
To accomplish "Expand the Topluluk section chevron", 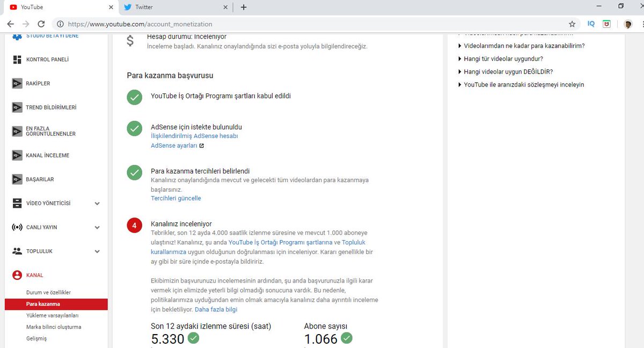I will pyautogui.click(x=97, y=251).
